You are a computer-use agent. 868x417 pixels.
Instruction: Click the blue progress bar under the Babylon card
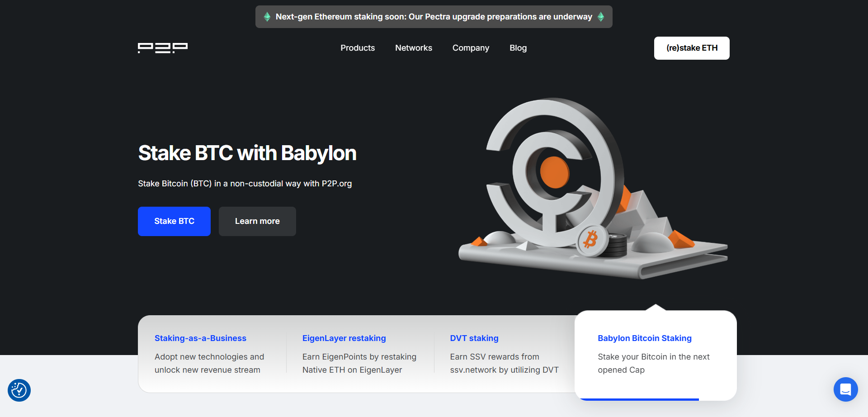click(639, 399)
